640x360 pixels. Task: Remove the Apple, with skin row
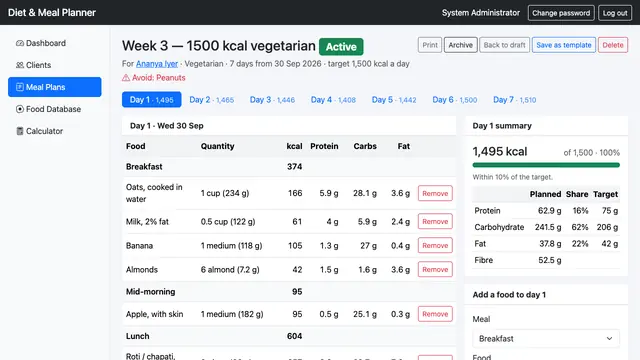[435, 314]
